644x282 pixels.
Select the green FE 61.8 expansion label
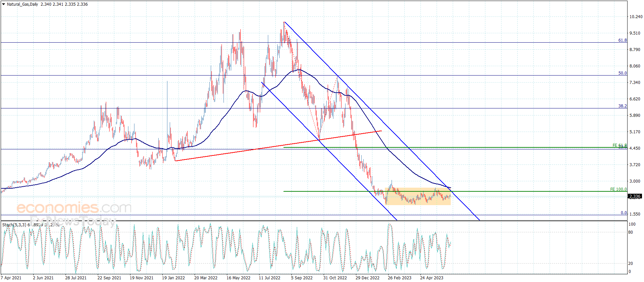619,145
